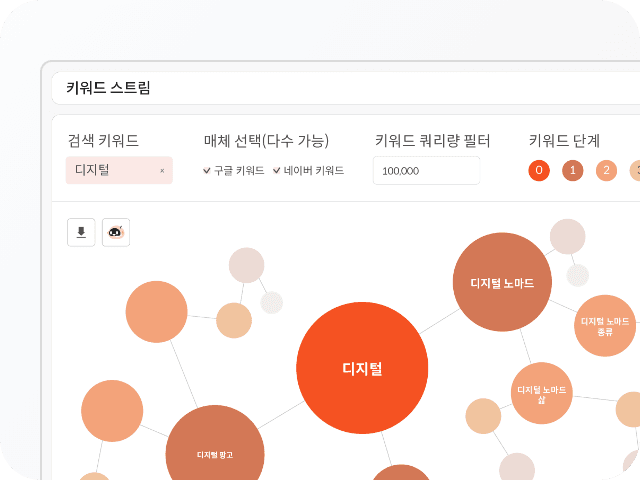Open the robot mascot icon button

[116, 232]
